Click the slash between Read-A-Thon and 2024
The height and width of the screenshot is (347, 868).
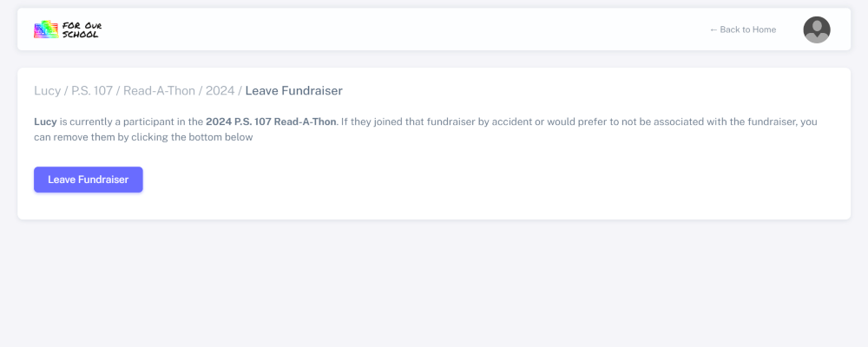201,90
